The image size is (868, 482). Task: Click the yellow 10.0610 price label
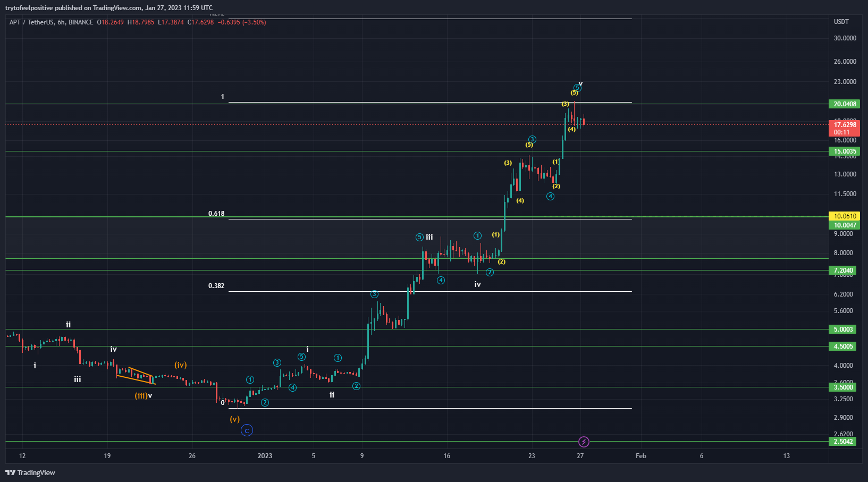[845, 216]
